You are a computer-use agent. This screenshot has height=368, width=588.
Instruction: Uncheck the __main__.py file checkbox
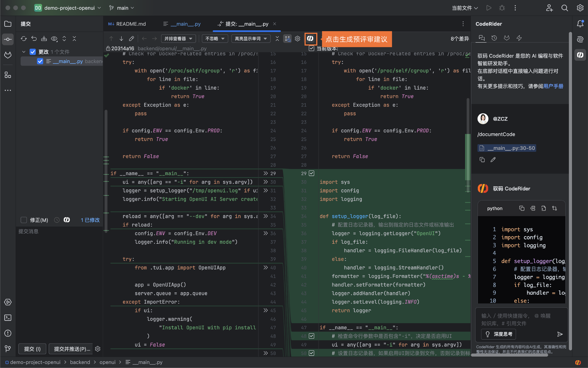(x=40, y=61)
